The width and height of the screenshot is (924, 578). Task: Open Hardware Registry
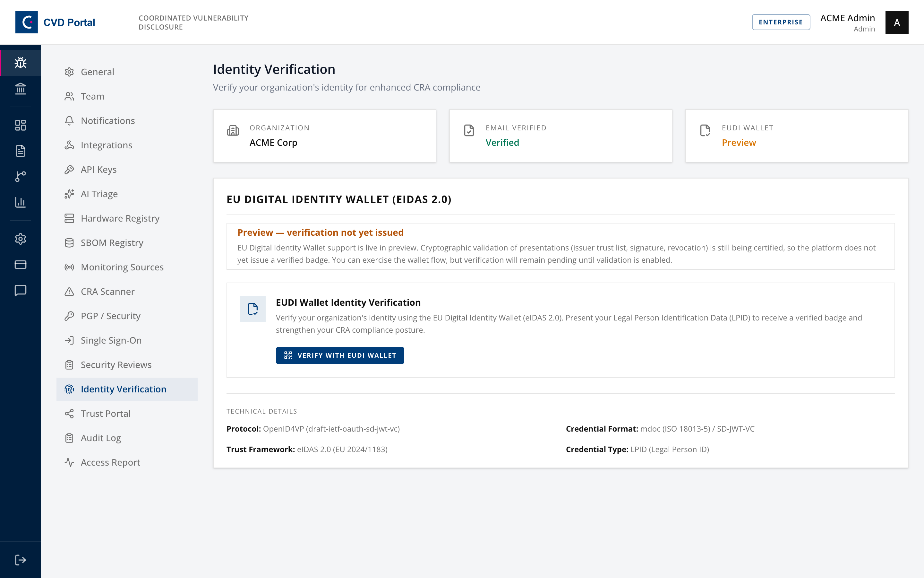point(127,218)
